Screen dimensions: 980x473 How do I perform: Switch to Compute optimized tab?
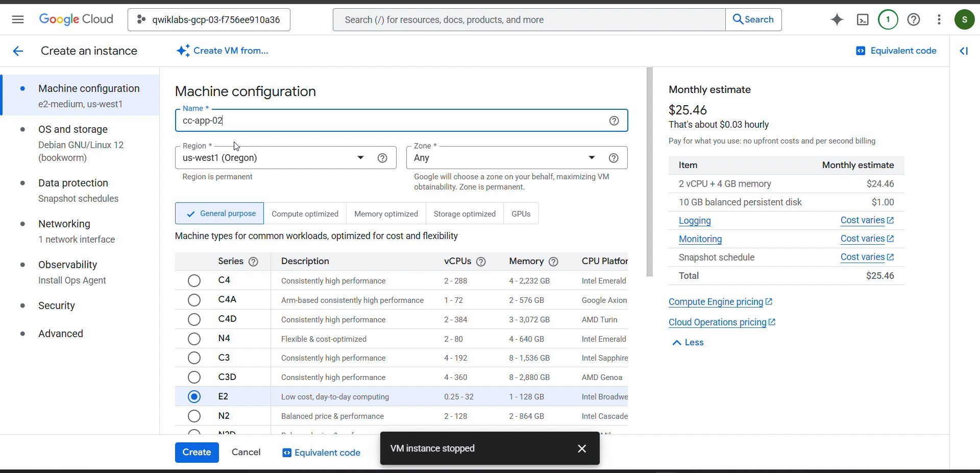(305, 214)
